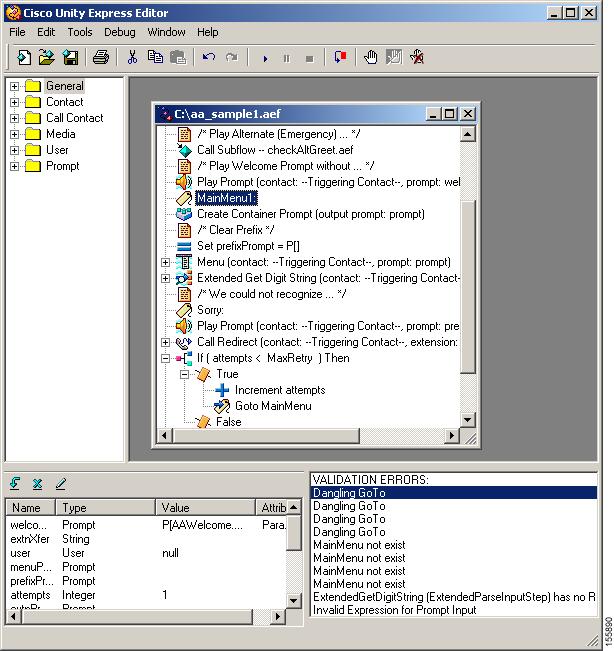Open the Tools menu

point(80,32)
